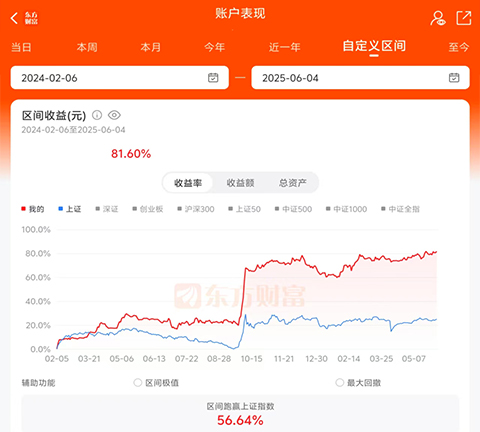Switch to the 近一年 tab
The height and width of the screenshot is (432, 480).
coord(284,47)
